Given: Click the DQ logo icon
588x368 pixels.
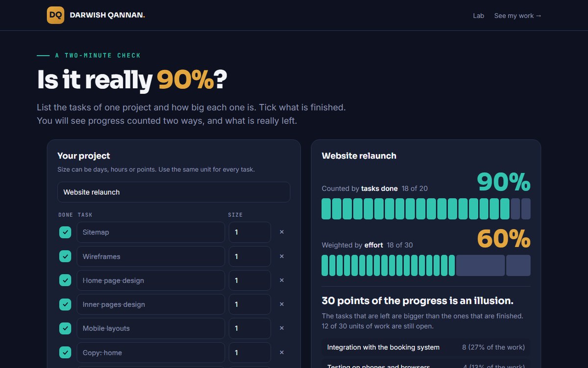Looking at the screenshot, I should (55, 15).
